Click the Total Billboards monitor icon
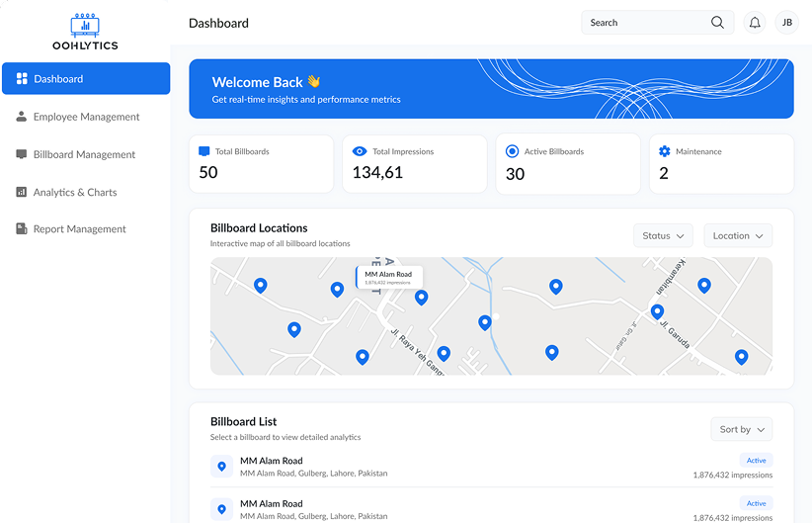The width and height of the screenshot is (812, 523). (x=204, y=151)
